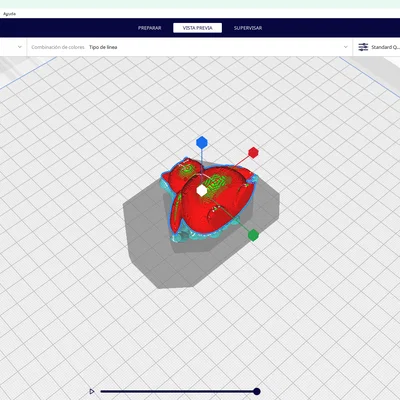This screenshot has width=400, height=400.
Task: Select the VISTA PREVIA tab
Action: (197, 28)
